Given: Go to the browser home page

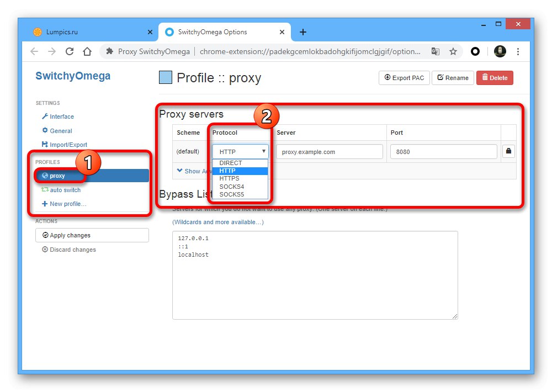Looking at the screenshot, I should (87, 51).
